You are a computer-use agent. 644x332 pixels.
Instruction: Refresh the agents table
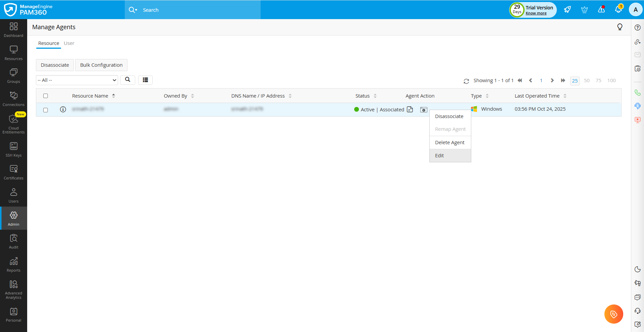coord(466,81)
